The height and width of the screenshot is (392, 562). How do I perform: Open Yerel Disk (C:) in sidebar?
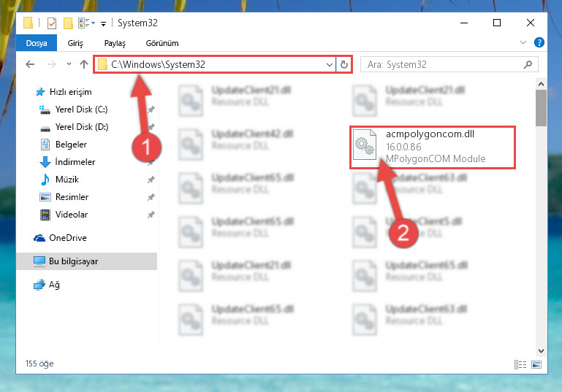point(74,109)
